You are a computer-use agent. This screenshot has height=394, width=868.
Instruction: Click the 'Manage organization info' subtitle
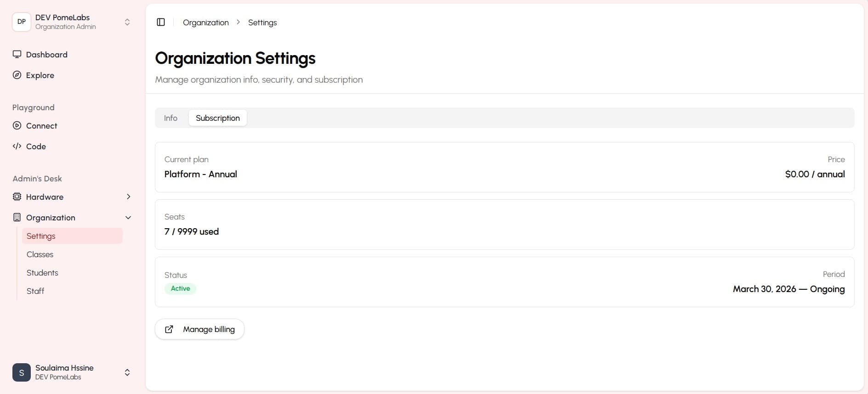pos(259,79)
